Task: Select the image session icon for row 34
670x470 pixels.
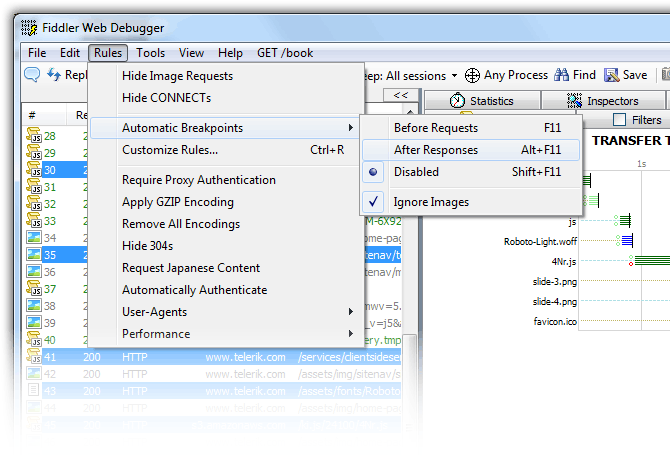Action: [34, 237]
